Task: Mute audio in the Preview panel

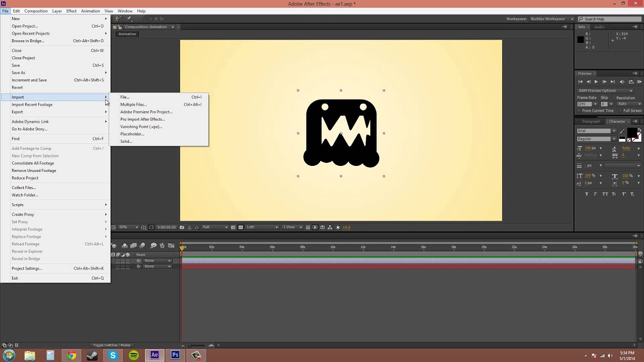Action: tap(622, 81)
